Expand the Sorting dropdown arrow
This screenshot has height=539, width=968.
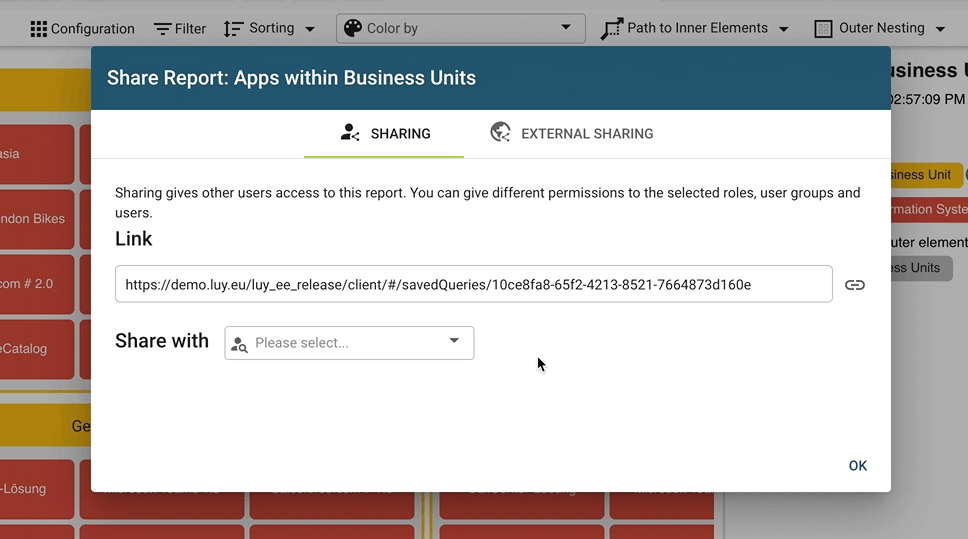pyautogui.click(x=309, y=29)
